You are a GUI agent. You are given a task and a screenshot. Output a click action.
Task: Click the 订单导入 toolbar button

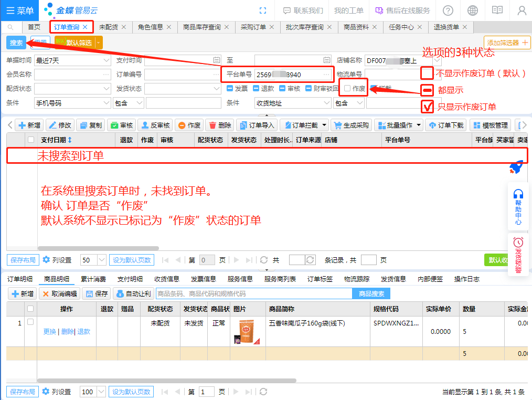click(257, 125)
